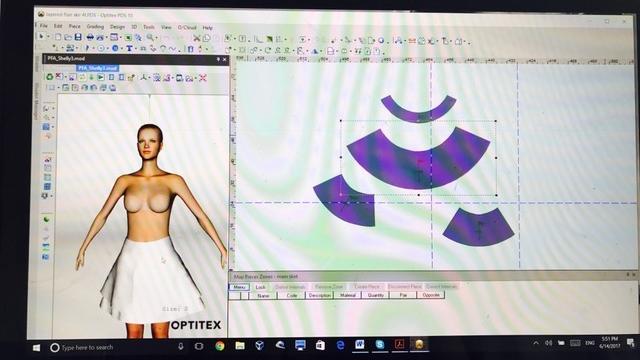
Task: Select the Text T tool
Action: click(129, 49)
